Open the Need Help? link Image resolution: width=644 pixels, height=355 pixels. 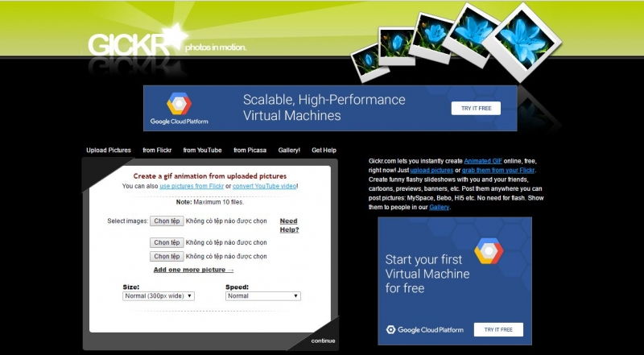pos(289,225)
